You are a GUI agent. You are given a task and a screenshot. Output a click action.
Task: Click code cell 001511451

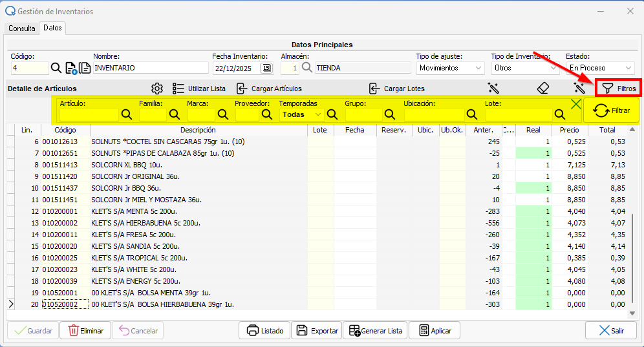coord(65,200)
